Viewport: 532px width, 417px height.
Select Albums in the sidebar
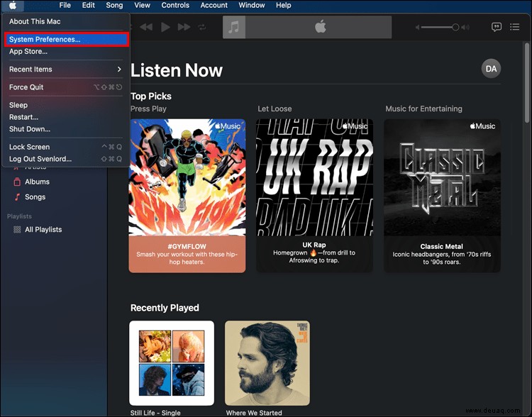tap(37, 182)
